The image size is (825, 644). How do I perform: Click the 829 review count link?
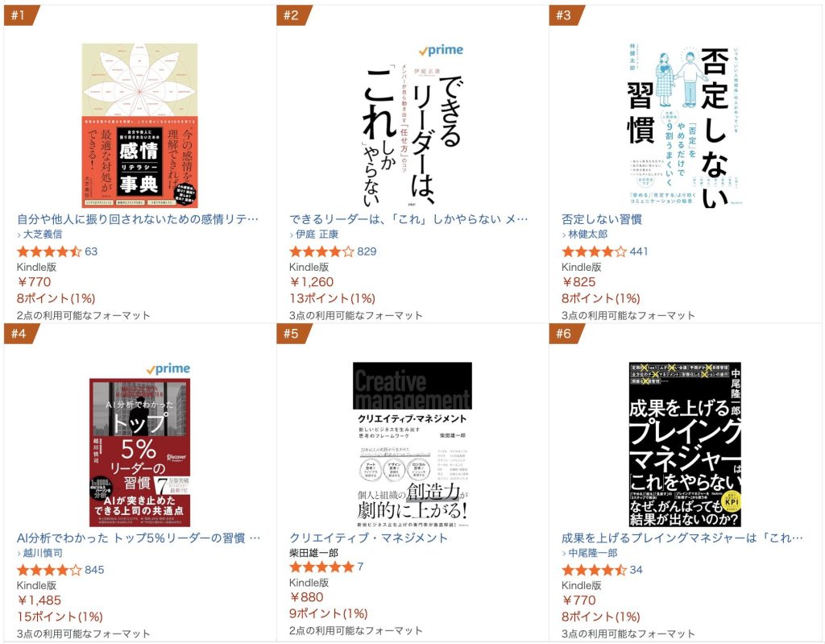(367, 251)
